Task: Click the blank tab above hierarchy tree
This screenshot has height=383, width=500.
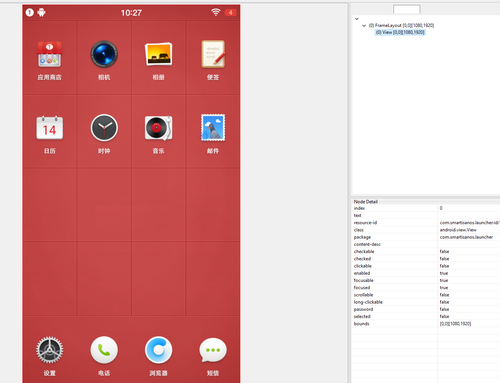Action: [407, 9]
